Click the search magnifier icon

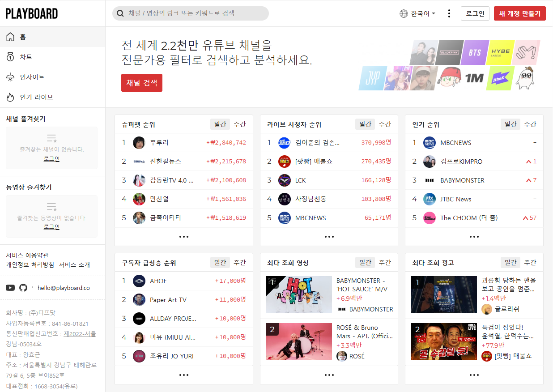pos(120,13)
